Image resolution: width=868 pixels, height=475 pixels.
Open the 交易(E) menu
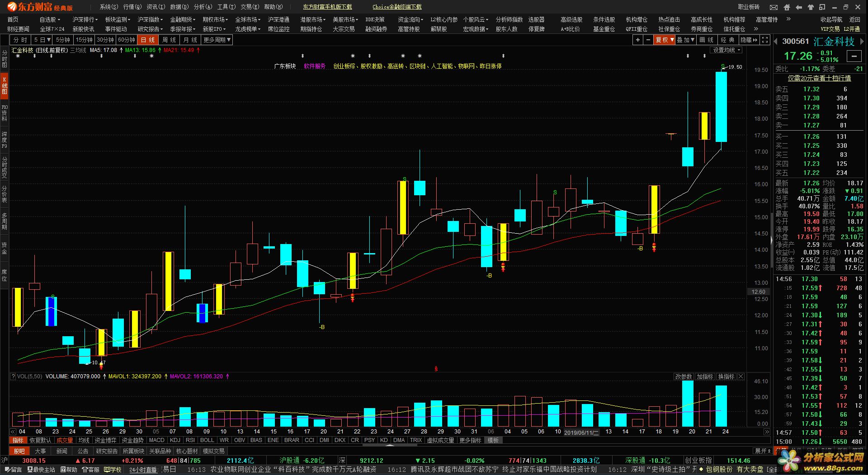click(x=250, y=7)
